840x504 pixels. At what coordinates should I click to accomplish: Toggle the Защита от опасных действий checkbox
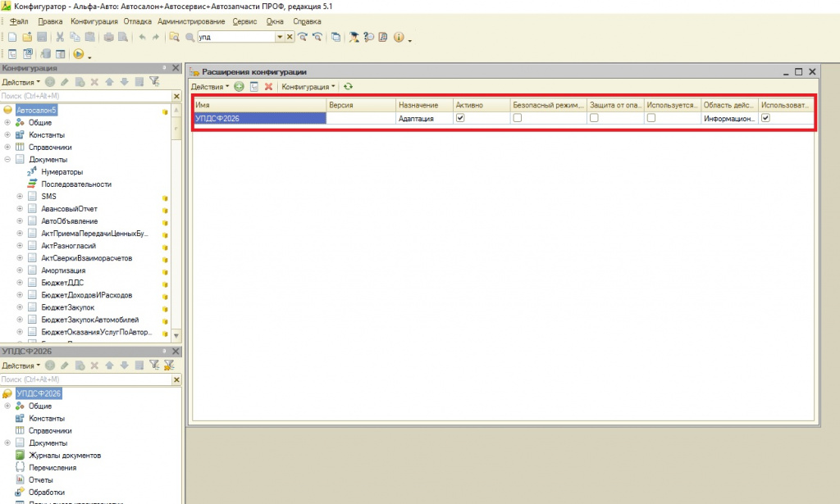click(594, 118)
